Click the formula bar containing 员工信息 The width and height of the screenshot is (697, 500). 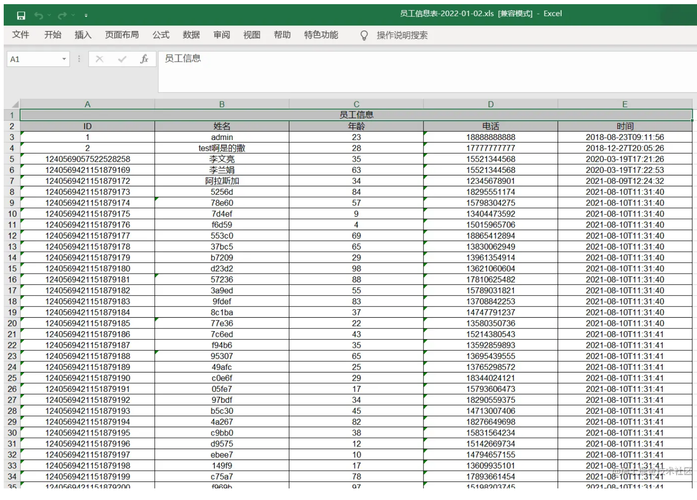(x=427, y=71)
